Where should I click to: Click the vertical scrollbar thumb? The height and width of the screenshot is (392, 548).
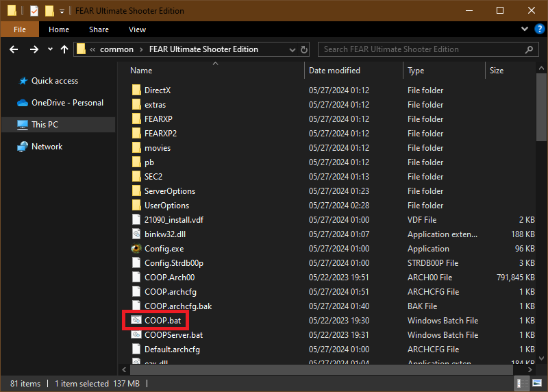coord(541,107)
